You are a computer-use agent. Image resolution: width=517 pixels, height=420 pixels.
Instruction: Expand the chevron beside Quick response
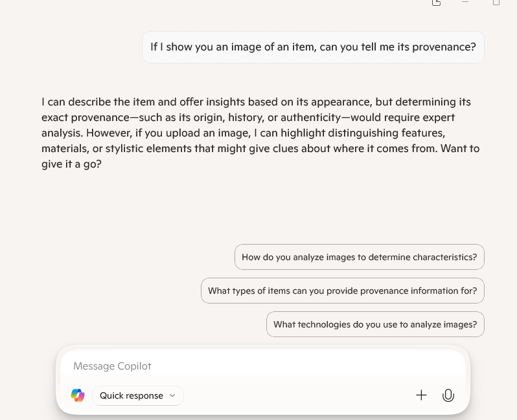pos(172,395)
